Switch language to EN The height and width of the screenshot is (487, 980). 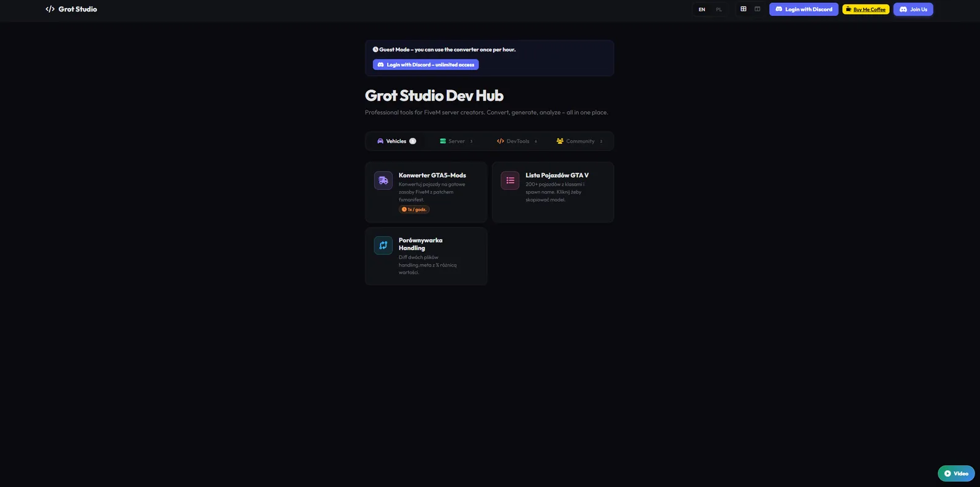pos(702,9)
